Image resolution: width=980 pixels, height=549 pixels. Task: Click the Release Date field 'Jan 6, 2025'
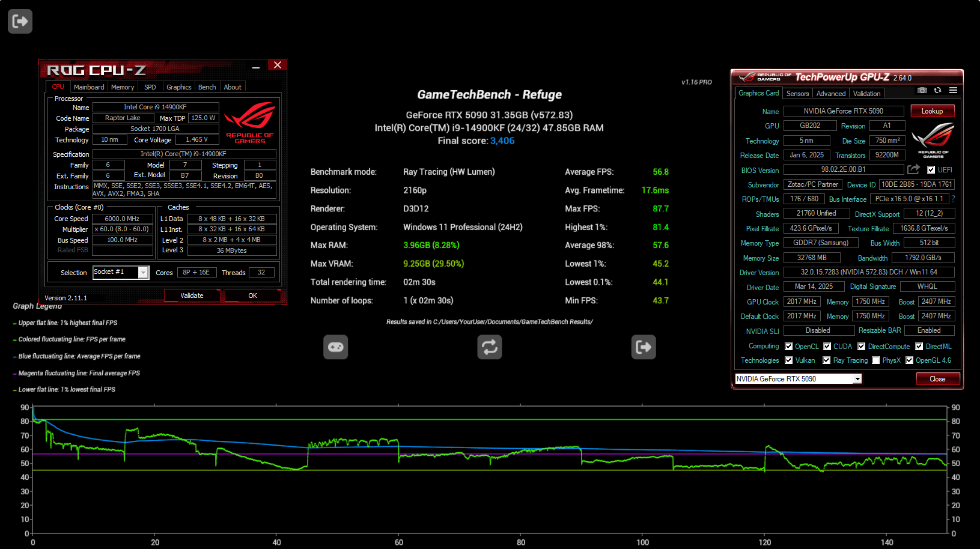[806, 155]
